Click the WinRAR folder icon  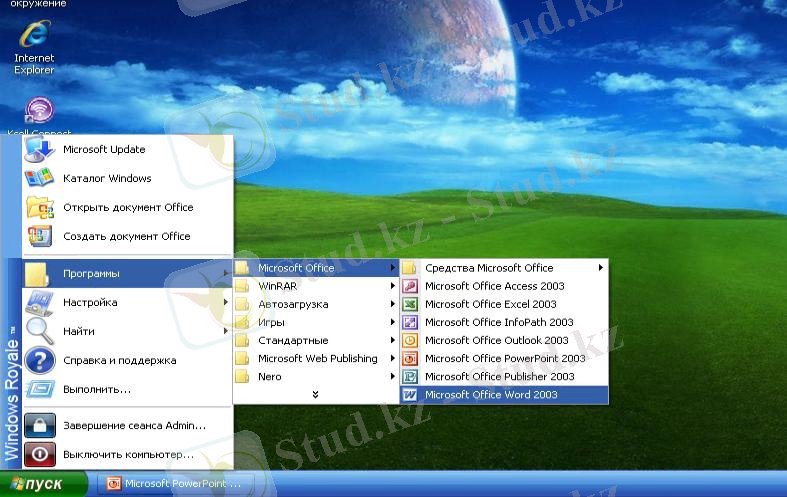242,286
